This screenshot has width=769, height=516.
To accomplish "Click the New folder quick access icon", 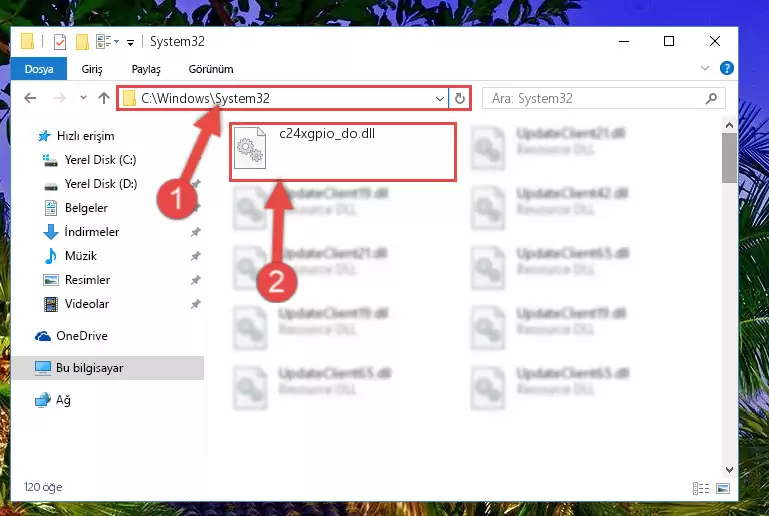I will [x=82, y=42].
